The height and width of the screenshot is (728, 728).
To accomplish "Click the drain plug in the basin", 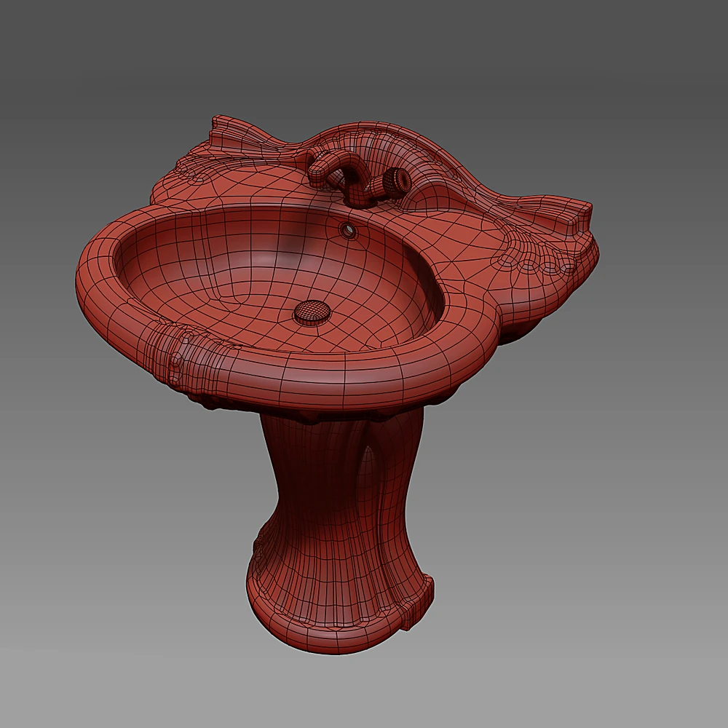I will 312,312.
